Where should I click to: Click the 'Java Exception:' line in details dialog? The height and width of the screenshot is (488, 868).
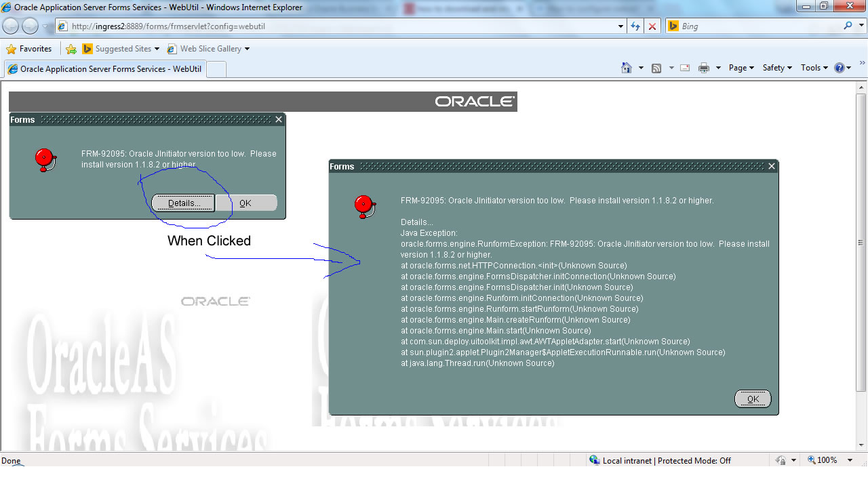429,233
